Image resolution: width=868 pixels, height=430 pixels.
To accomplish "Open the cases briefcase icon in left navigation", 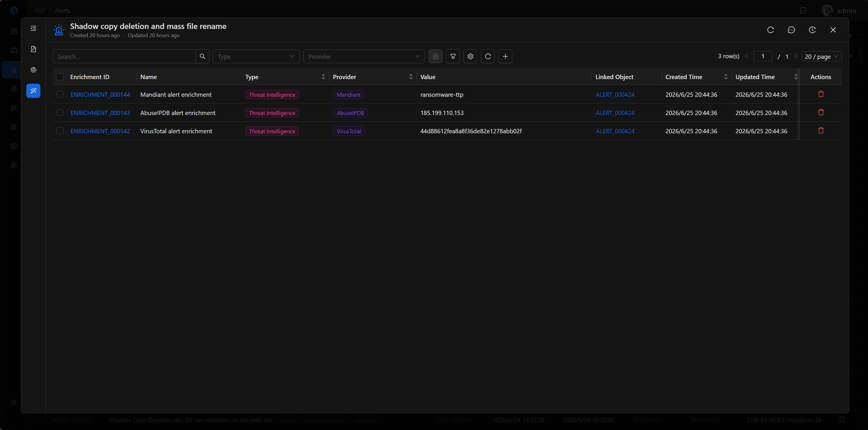I will pyautogui.click(x=14, y=50).
